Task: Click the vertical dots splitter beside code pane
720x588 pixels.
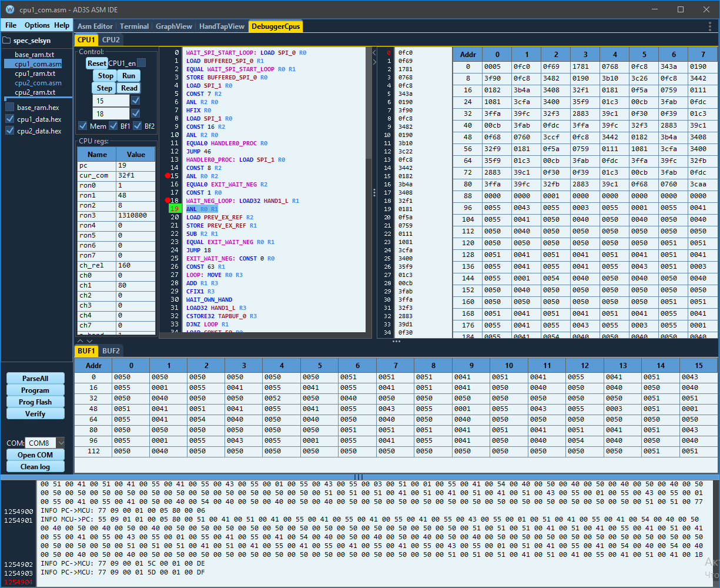Action: (x=374, y=192)
